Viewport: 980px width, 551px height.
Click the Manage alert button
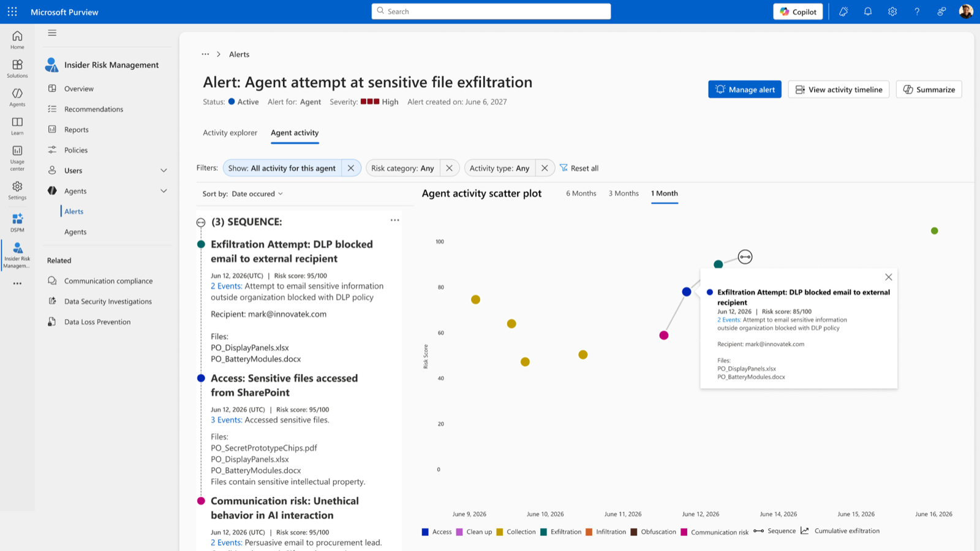coord(745,89)
